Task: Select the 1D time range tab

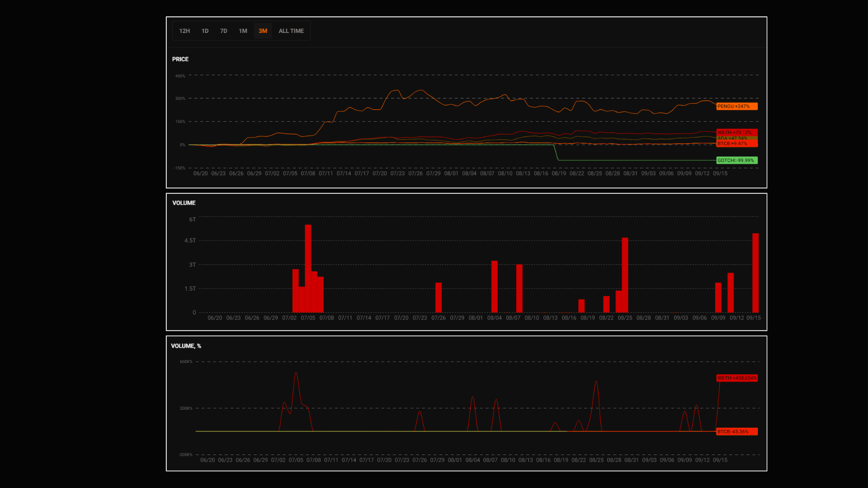Action: [205, 31]
